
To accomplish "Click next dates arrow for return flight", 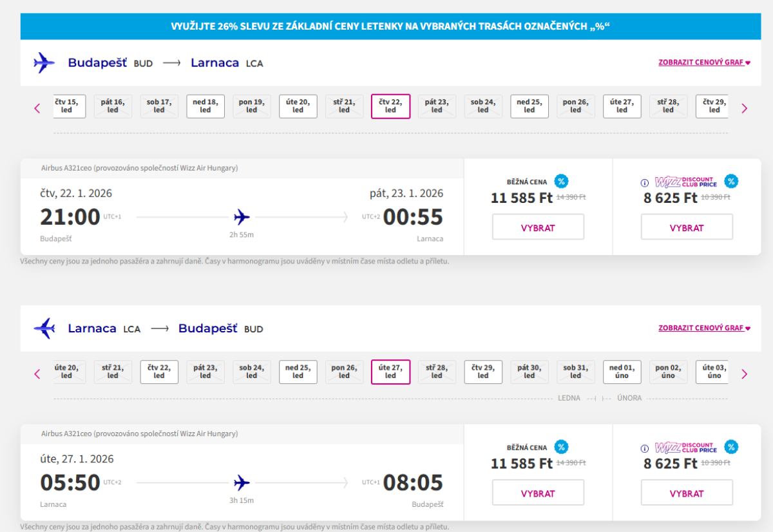I will tap(745, 374).
